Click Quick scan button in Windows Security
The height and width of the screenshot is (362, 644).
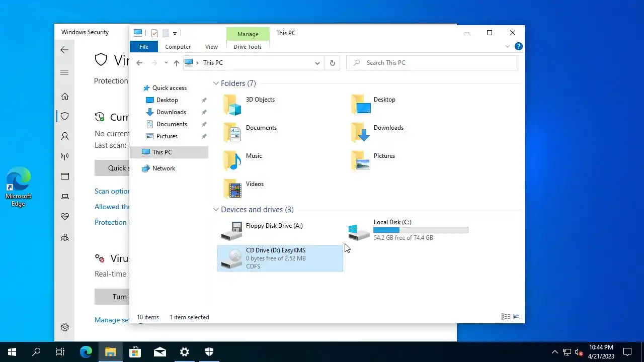pos(112,168)
